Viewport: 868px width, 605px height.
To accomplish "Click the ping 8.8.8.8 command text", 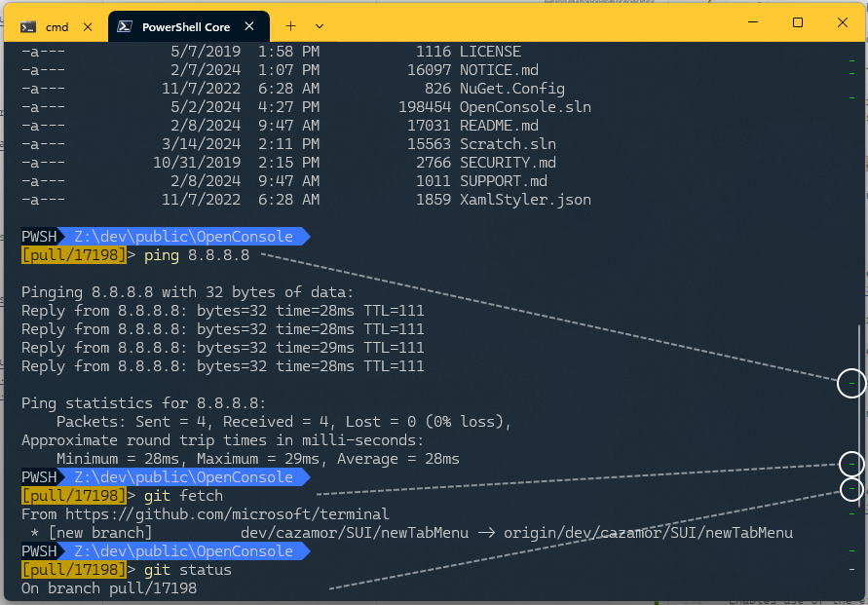I will click(x=197, y=255).
